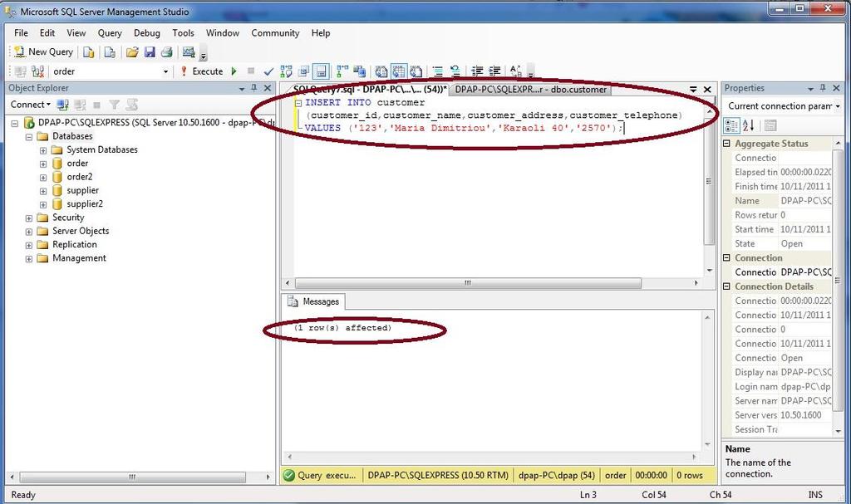Expand the order2 database node
The image size is (851, 504).
point(43,178)
